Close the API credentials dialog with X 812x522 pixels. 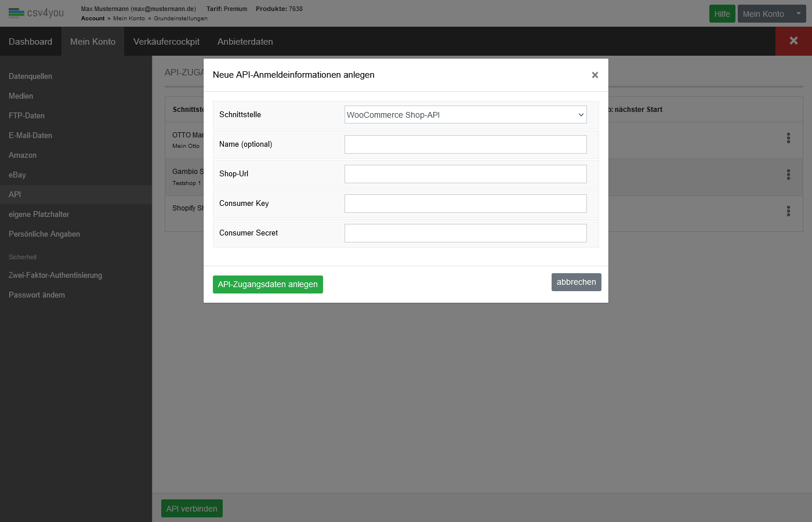(x=594, y=75)
